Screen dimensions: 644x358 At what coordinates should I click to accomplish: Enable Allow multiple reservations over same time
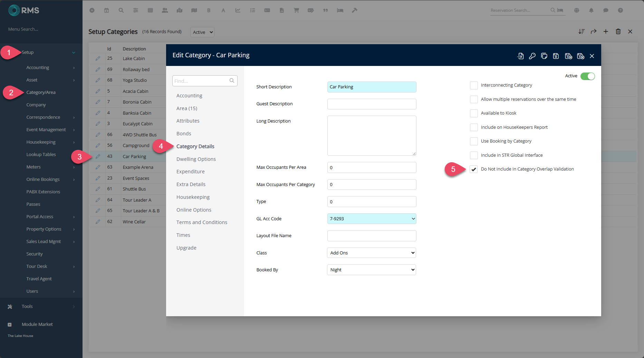(474, 99)
